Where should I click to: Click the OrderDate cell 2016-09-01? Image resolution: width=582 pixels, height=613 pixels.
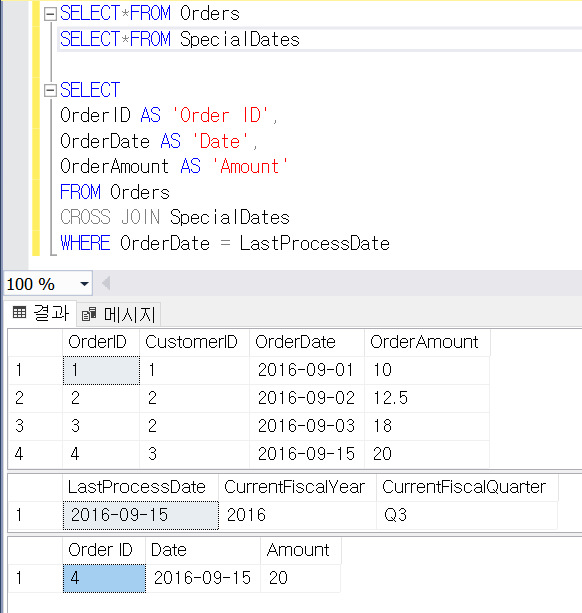click(307, 370)
